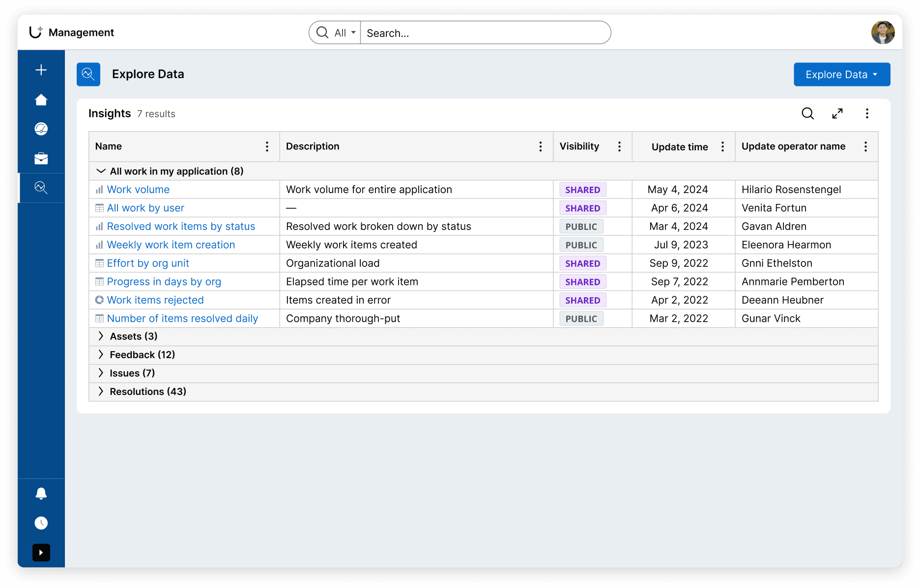Sort by the Description column header
Image resolution: width=920 pixels, height=588 pixels.
[x=313, y=146]
